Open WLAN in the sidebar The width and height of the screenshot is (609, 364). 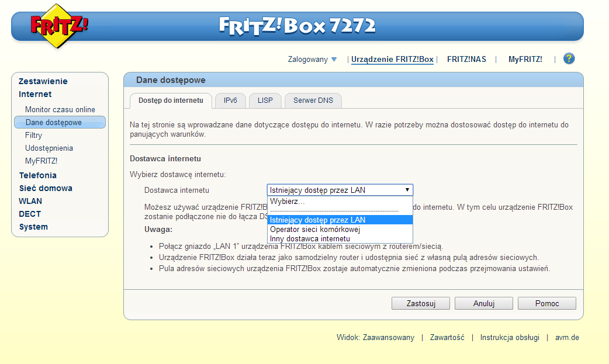click(30, 201)
